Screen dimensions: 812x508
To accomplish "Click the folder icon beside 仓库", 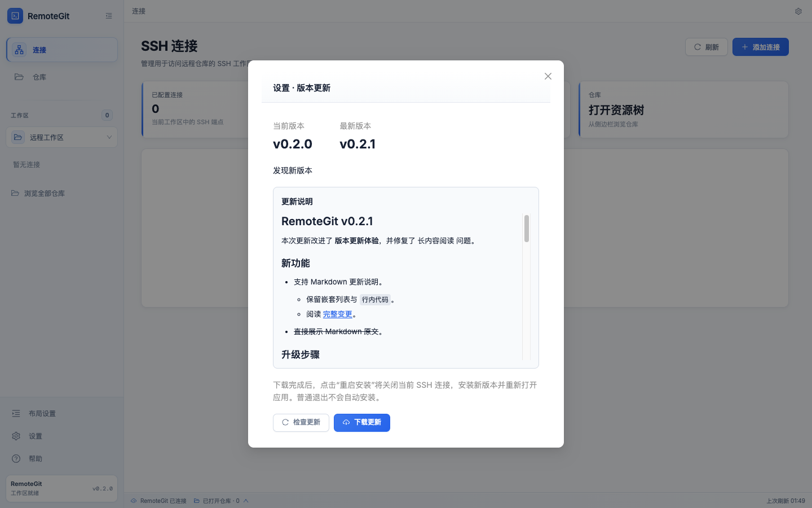I will (x=19, y=77).
